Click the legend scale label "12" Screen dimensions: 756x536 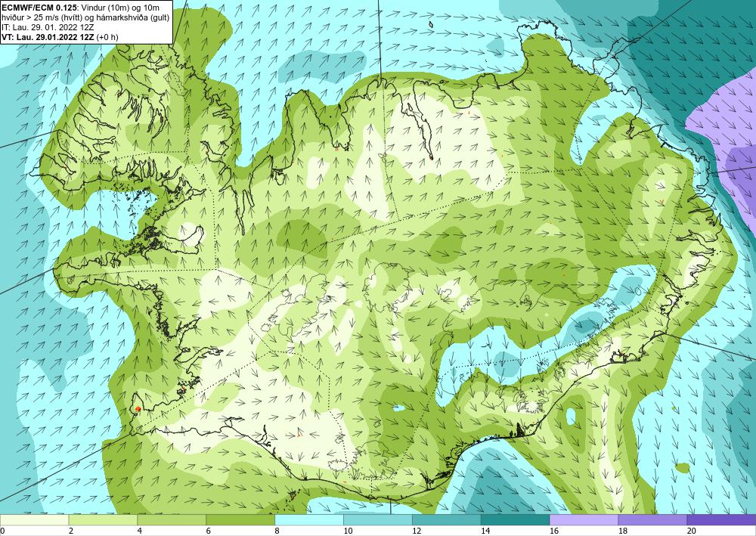click(x=417, y=531)
